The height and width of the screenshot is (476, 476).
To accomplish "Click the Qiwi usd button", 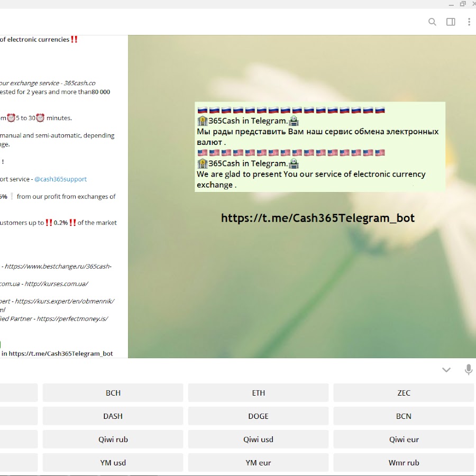I will (258, 440).
